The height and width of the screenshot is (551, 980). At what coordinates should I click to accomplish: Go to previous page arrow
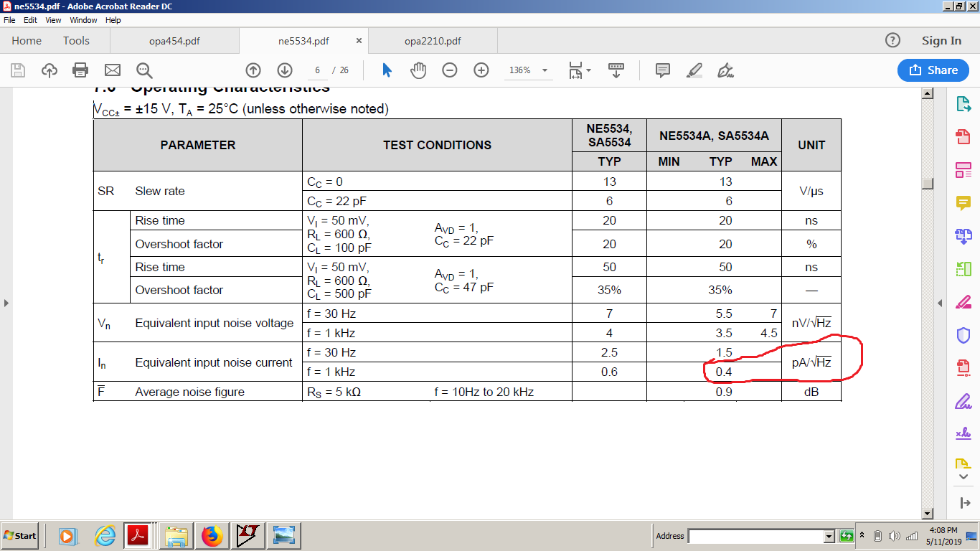[x=253, y=70]
